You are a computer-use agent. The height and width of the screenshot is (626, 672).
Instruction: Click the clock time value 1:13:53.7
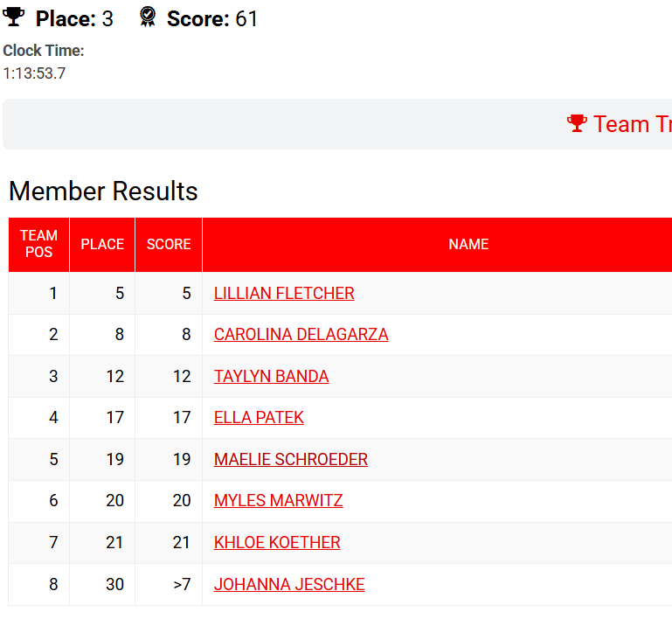pyautogui.click(x=34, y=73)
